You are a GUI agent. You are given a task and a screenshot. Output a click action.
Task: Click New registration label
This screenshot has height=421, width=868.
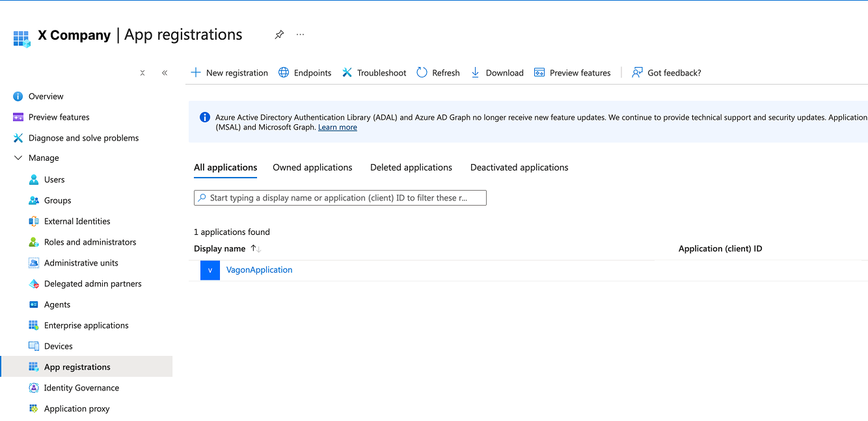click(x=237, y=73)
